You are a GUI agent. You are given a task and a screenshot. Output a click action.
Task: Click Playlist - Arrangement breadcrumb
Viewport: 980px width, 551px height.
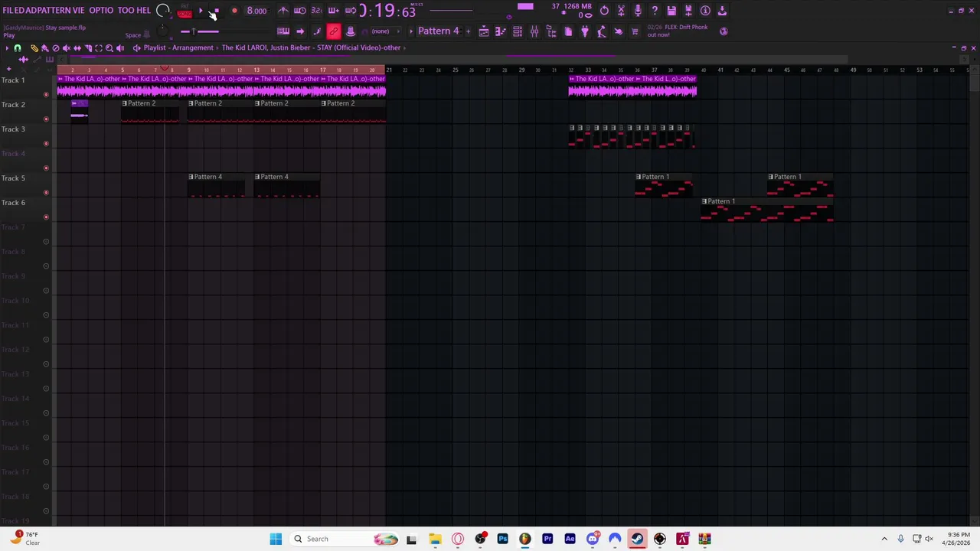coord(178,47)
